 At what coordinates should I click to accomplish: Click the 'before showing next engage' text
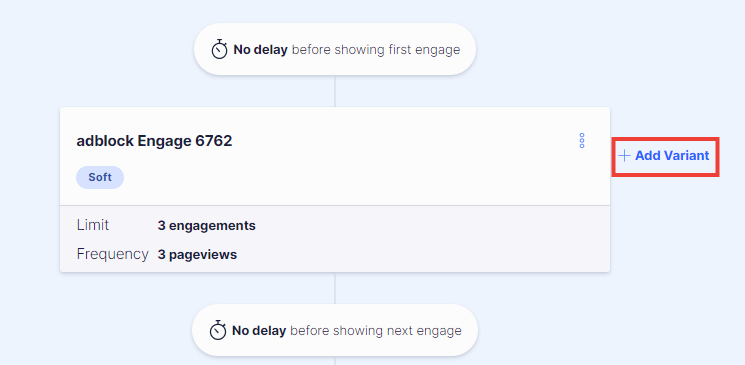pyautogui.click(x=375, y=331)
